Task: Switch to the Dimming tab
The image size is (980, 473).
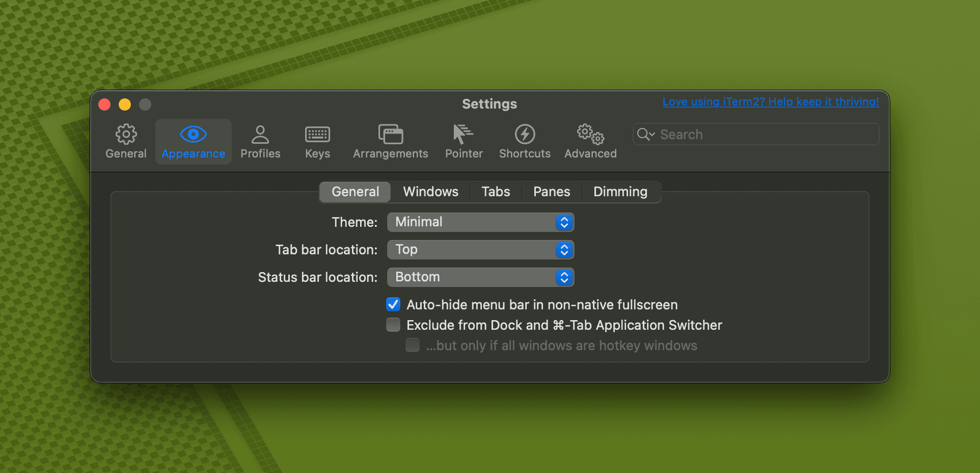Action: pyautogui.click(x=620, y=192)
